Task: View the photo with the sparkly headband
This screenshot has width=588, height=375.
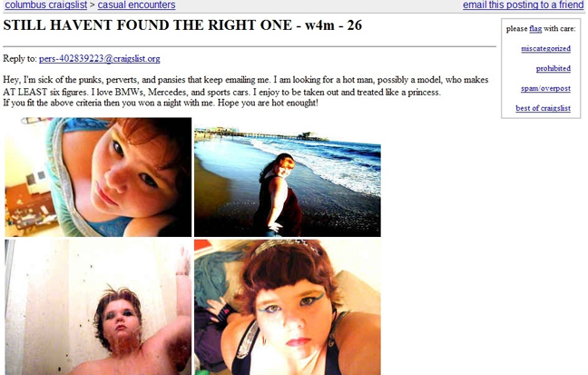Action: [288, 307]
